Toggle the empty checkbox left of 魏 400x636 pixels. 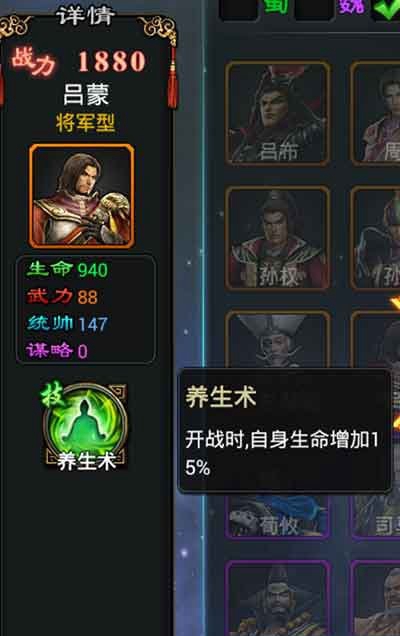pyautogui.click(x=314, y=10)
